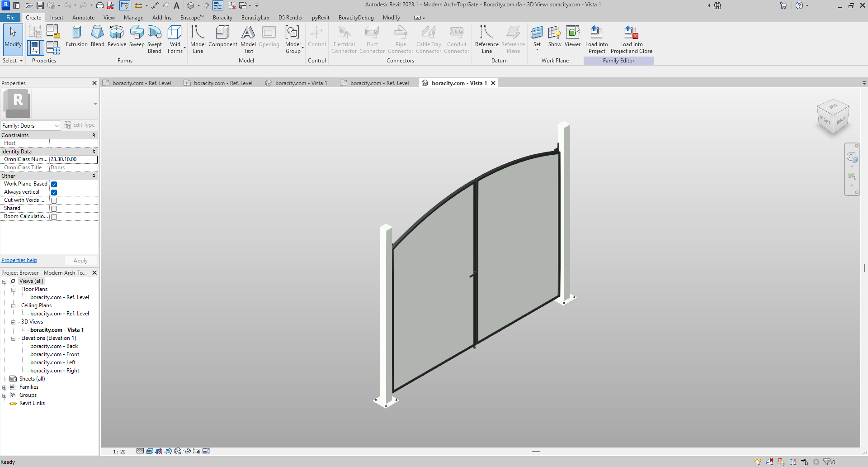The height and width of the screenshot is (467, 868).
Task: Expand the Families tree node
Action: [5, 387]
